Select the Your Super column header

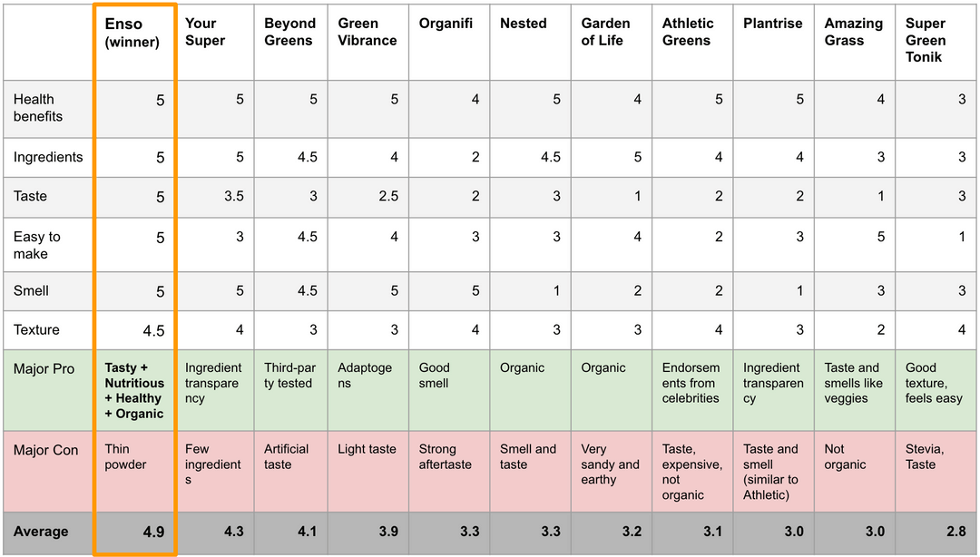(205, 32)
